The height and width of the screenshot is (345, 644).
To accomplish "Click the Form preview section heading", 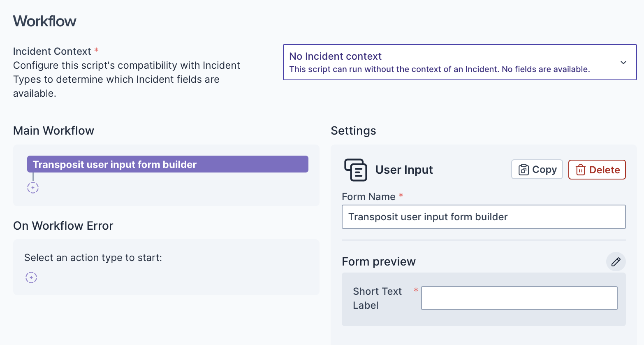I will click(379, 262).
